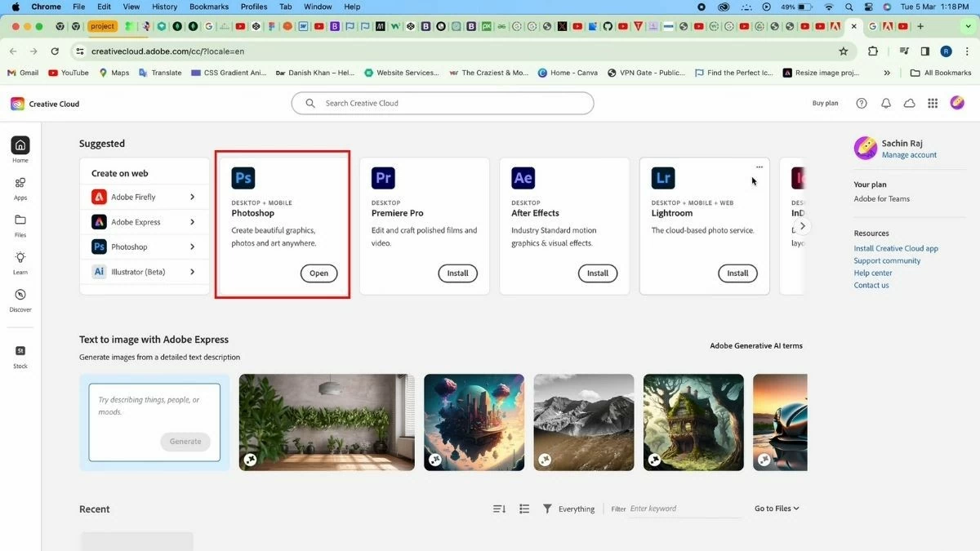Open the Bookmarks menu in the menu bar
This screenshot has height=551, width=980.
pos(208,6)
